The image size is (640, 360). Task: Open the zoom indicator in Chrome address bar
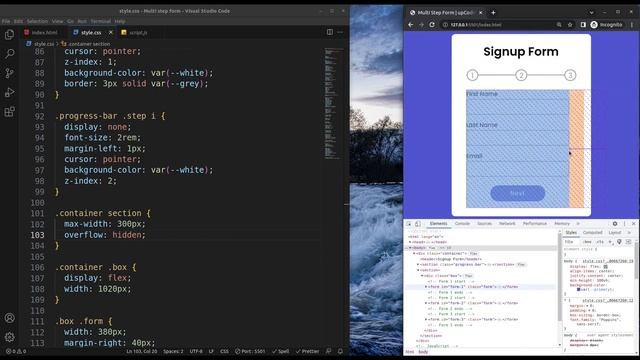[x=559, y=24]
